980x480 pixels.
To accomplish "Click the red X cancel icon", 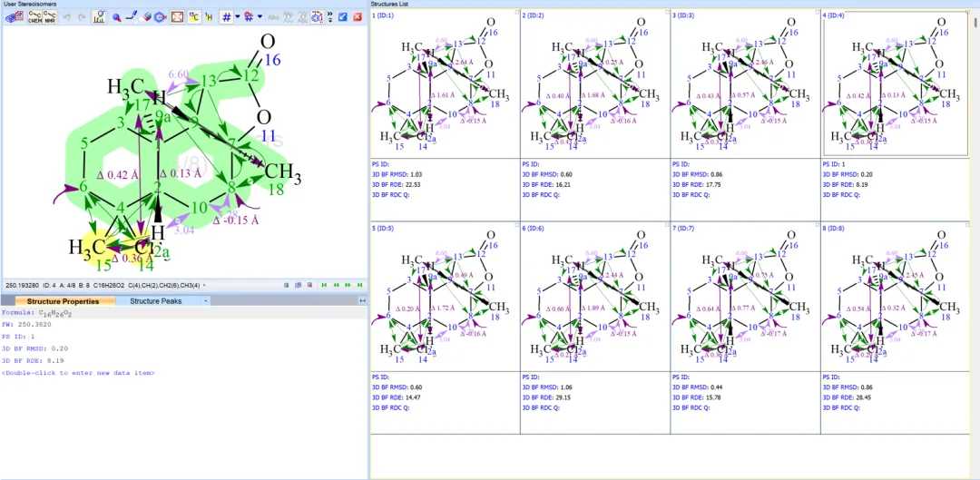I will click(x=358, y=17).
